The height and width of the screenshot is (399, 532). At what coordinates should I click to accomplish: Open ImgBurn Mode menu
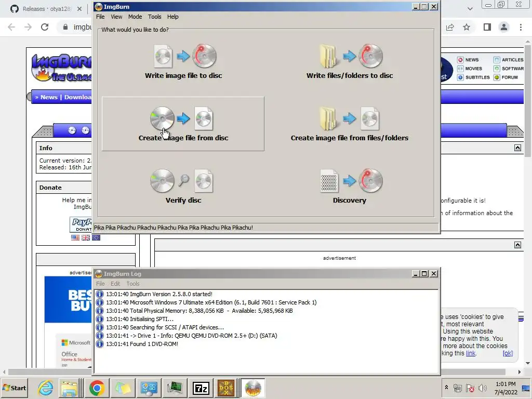(x=135, y=17)
